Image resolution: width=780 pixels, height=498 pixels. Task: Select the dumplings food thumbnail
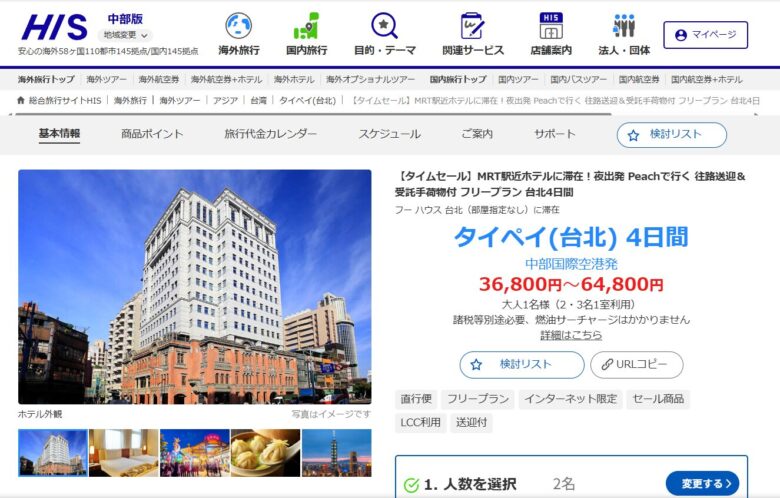265,453
